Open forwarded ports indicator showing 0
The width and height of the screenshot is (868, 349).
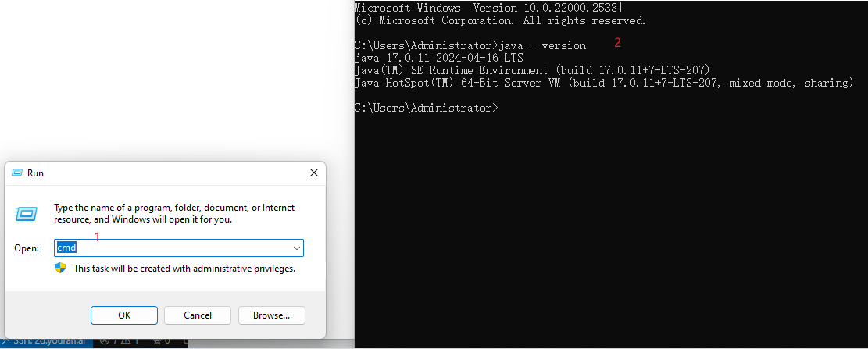pos(161,342)
